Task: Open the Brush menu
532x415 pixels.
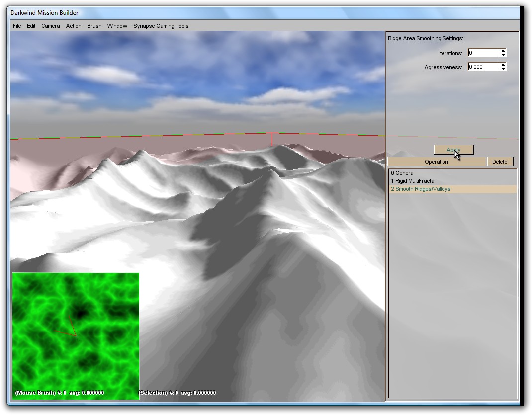Action: point(94,26)
